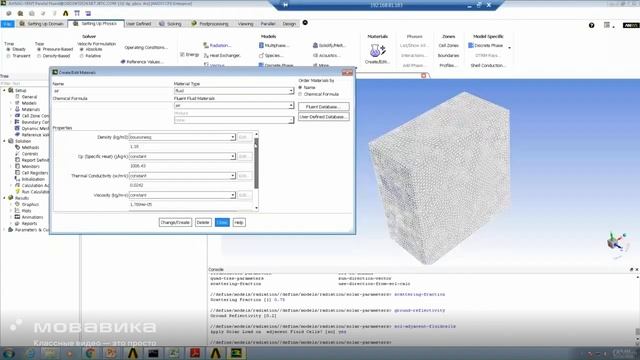The image size is (640, 360).
Task: Click the Reference Values ribbon icon
Action: 123,62
